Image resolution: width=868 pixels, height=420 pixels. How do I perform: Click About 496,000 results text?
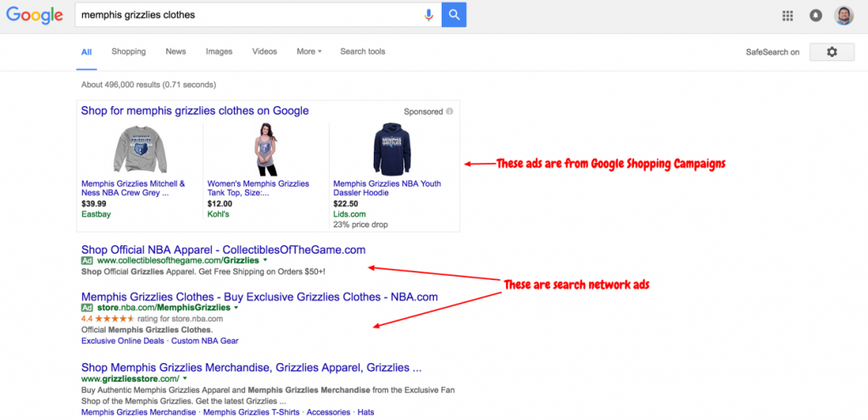(148, 85)
